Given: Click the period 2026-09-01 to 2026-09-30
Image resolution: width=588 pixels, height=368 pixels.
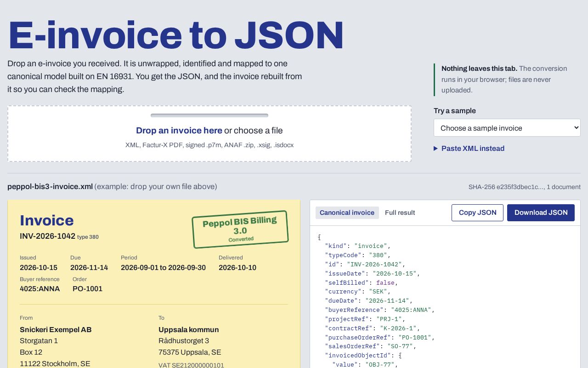Looking at the screenshot, I should click(x=163, y=268).
